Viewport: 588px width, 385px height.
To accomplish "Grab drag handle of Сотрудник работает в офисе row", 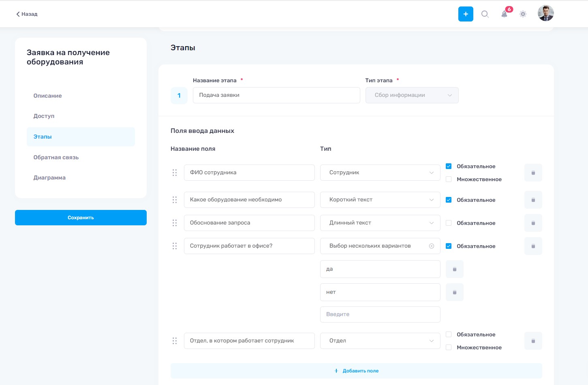I will [x=175, y=246].
